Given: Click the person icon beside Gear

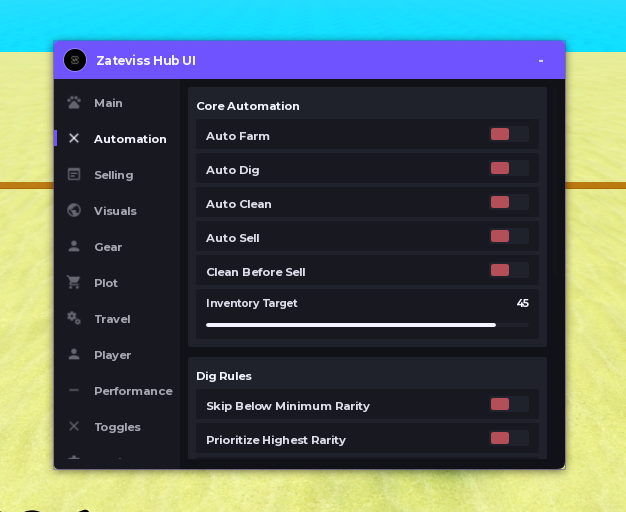Looking at the screenshot, I should (74, 246).
